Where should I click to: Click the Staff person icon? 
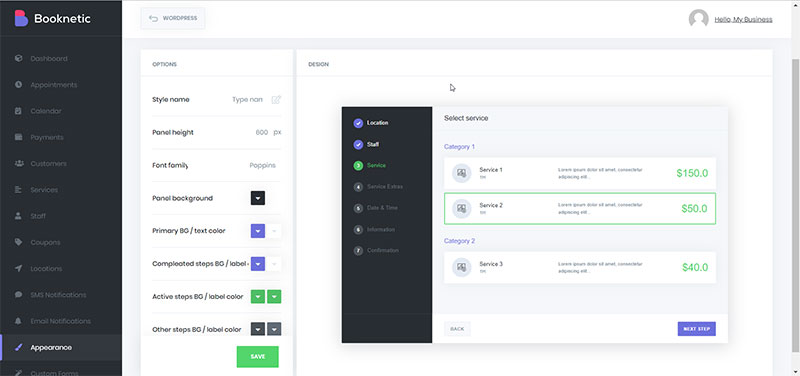[x=19, y=216]
